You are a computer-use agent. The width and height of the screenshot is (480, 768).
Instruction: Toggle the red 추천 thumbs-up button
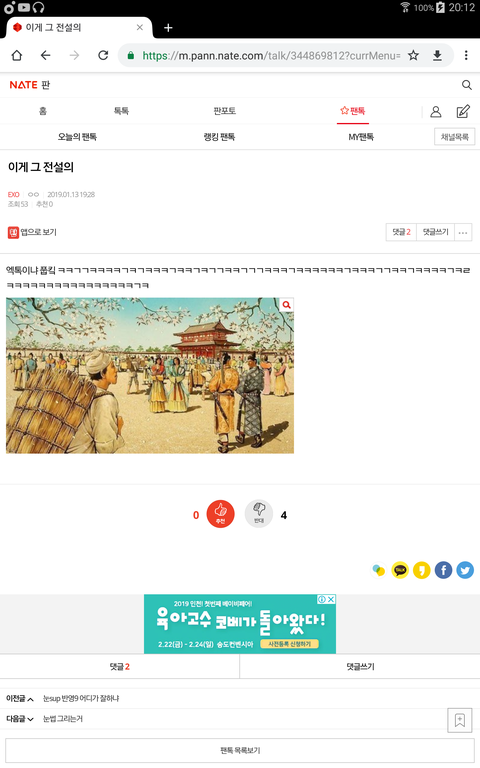[220, 514]
